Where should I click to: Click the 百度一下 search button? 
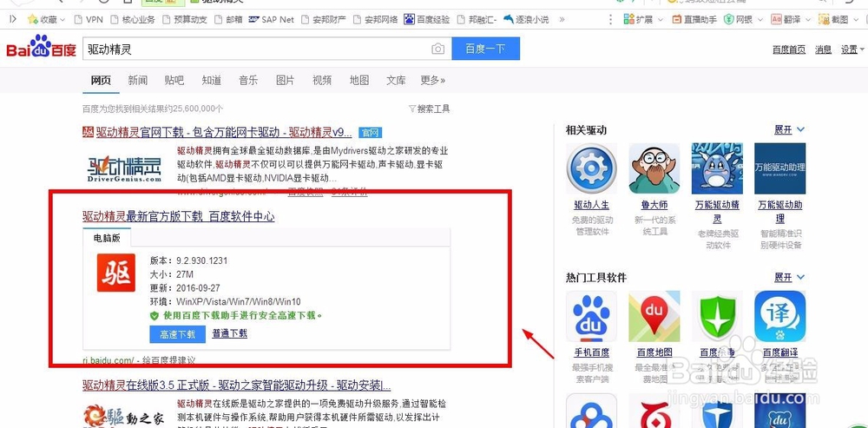pyautogui.click(x=485, y=49)
